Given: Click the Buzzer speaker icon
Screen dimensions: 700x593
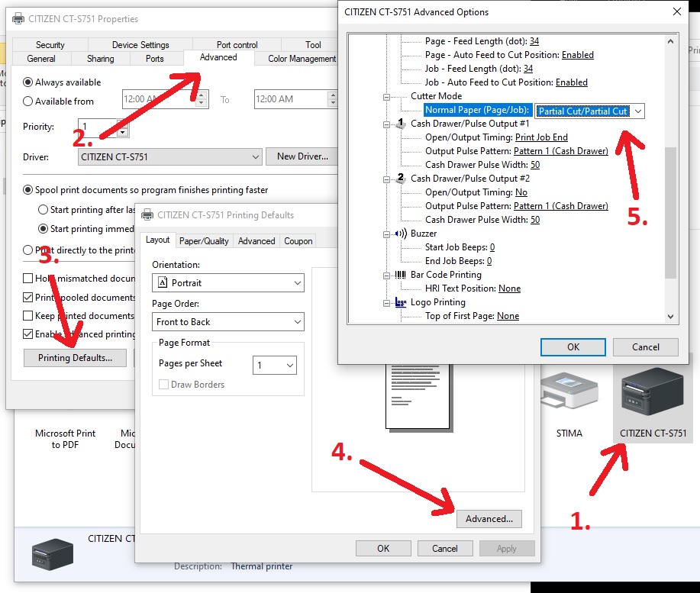Looking at the screenshot, I should (x=401, y=234).
